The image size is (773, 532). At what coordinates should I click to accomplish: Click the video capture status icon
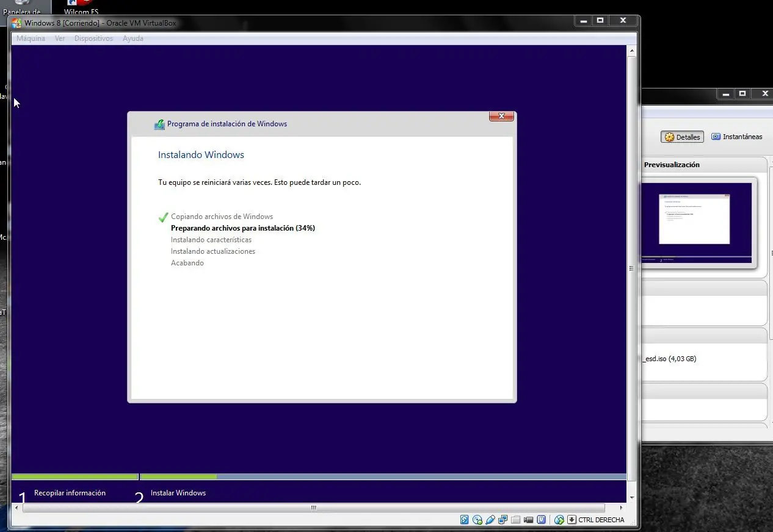click(529, 520)
